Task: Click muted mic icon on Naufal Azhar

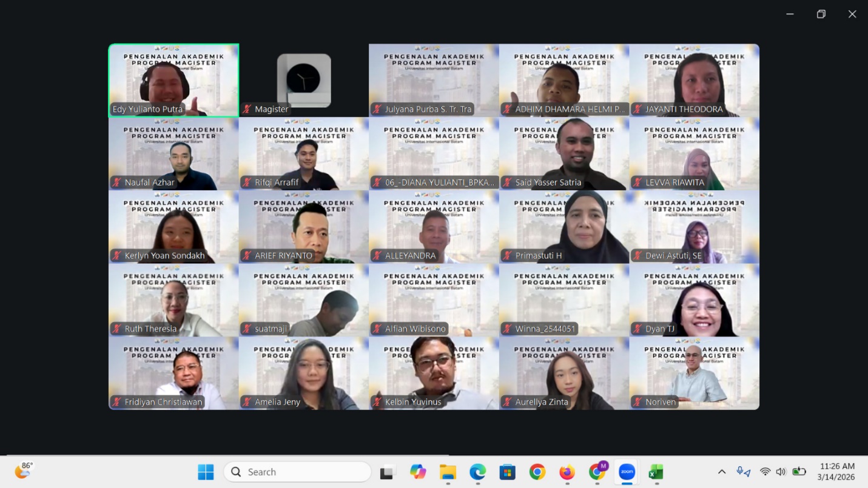Action: click(116, 182)
